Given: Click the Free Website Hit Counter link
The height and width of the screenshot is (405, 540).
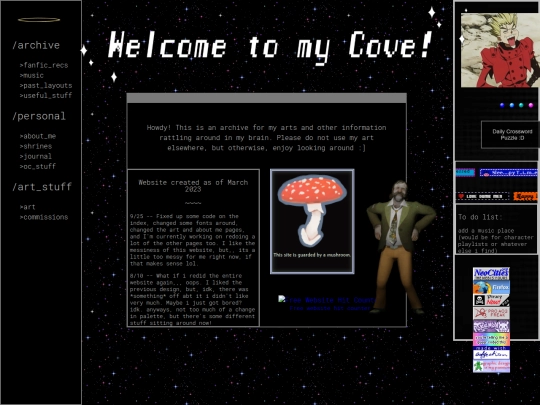Looking at the screenshot, I should [x=330, y=308].
